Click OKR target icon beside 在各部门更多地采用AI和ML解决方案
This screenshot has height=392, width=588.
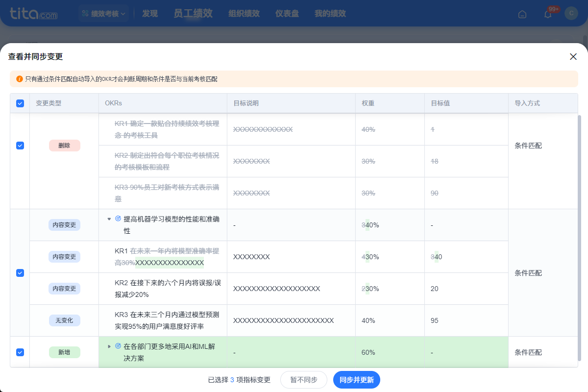(x=118, y=346)
